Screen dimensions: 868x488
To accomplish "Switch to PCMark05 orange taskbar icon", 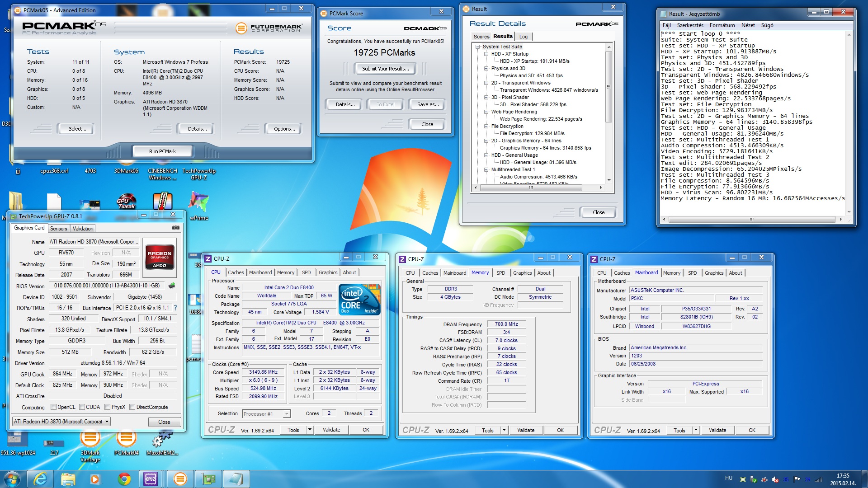I will point(180,479).
